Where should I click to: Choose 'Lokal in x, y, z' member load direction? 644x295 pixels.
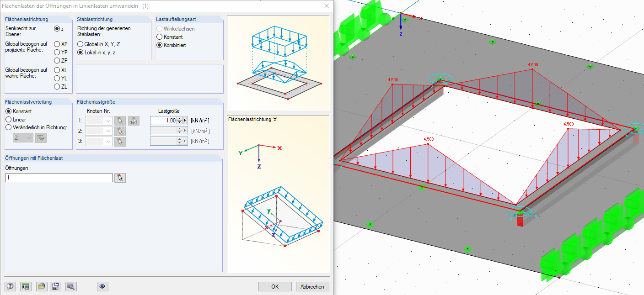[80, 53]
